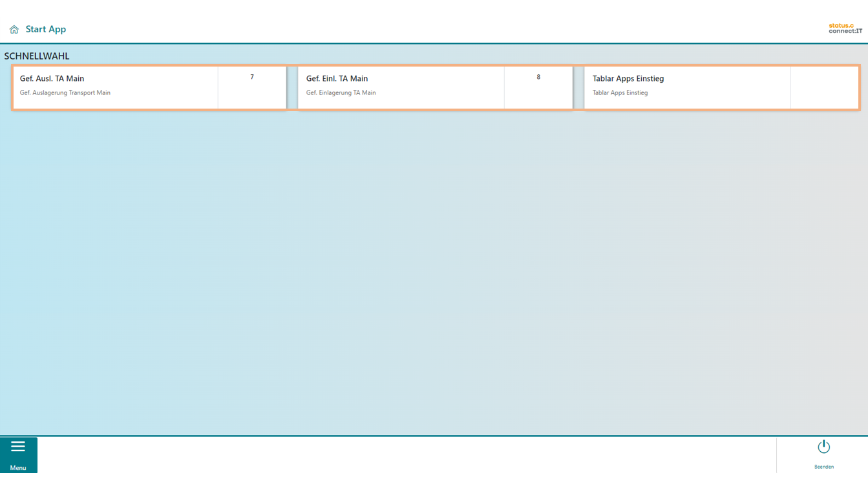868x488 pixels.
Task: Select the count 7 badge on Auslagerung tile
Action: [252, 78]
